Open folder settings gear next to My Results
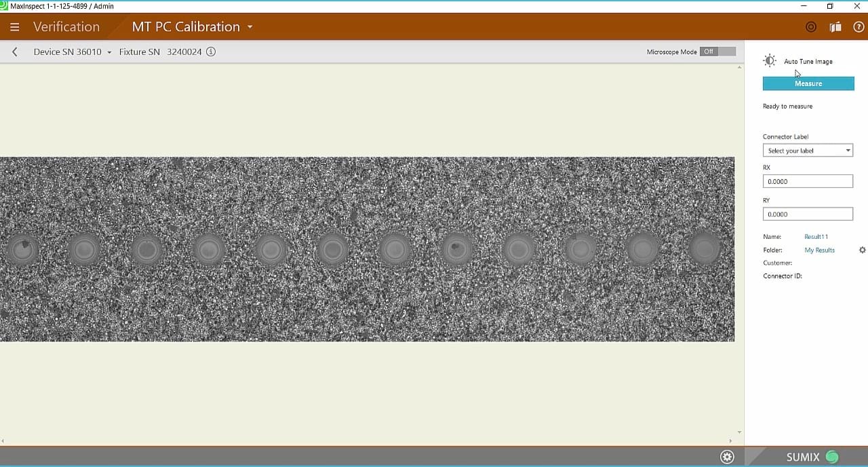Image resolution: width=868 pixels, height=467 pixels. point(863,250)
